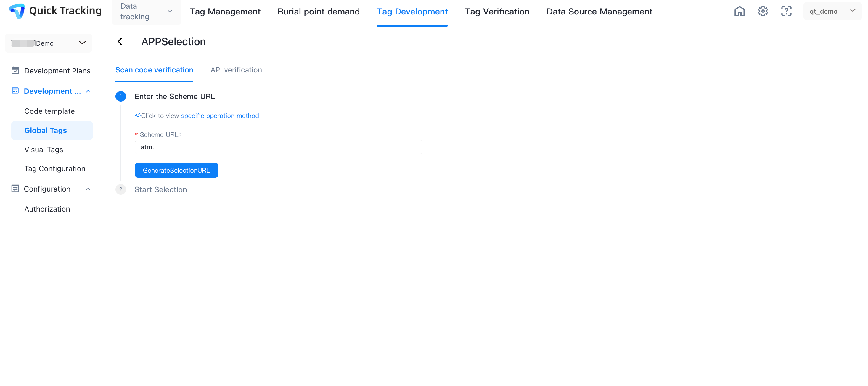Click the Development Plans calendar icon
This screenshot has height=386, width=868.
(15, 70)
